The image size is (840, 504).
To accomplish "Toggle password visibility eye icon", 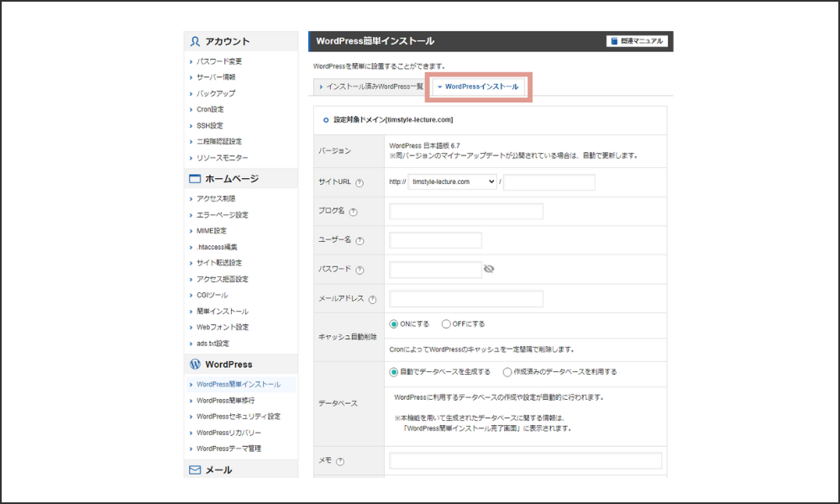I will click(489, 269).
